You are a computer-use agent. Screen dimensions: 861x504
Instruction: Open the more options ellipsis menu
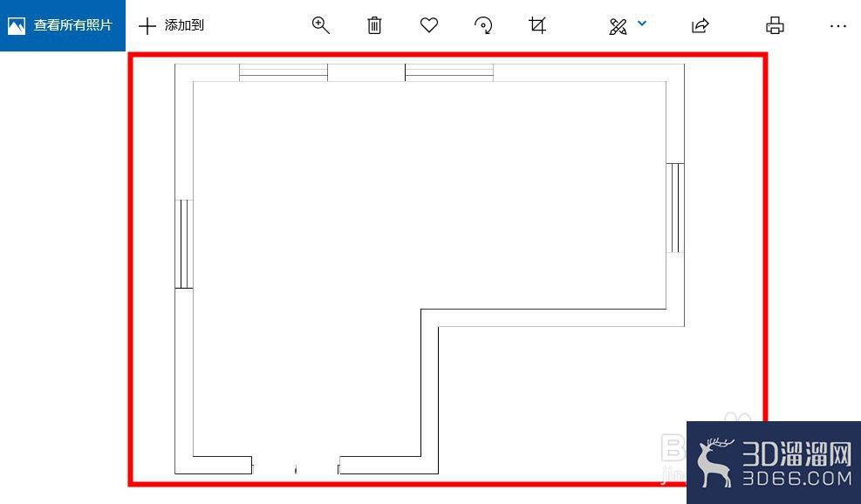pos(838,26)
